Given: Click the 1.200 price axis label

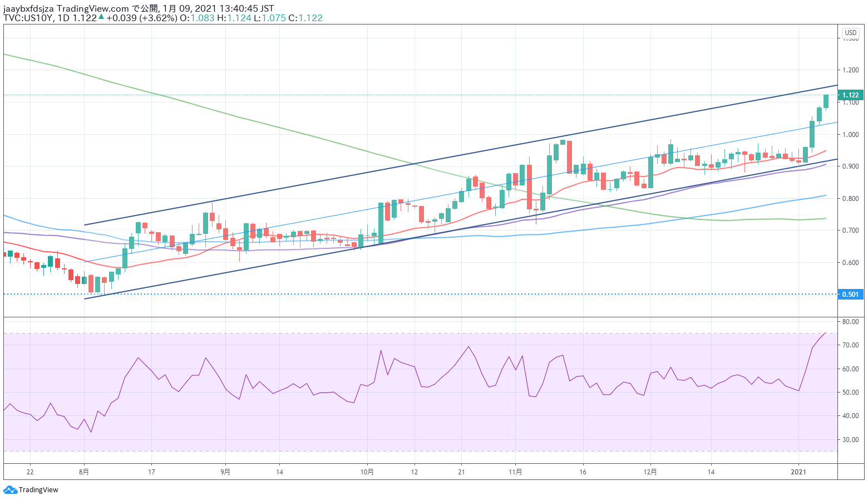Looking at the screenshot, I should 850,70.
